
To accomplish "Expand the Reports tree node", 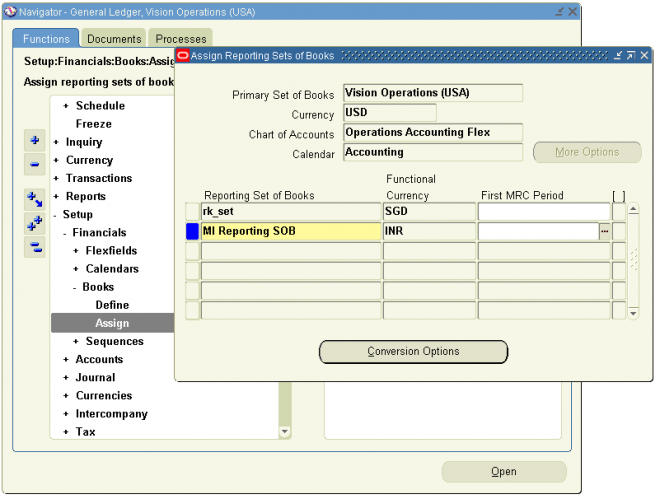I will pos(56,196).
